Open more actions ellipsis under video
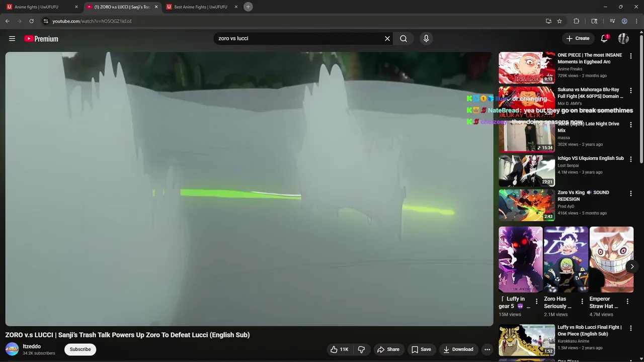 pos(487,349)
